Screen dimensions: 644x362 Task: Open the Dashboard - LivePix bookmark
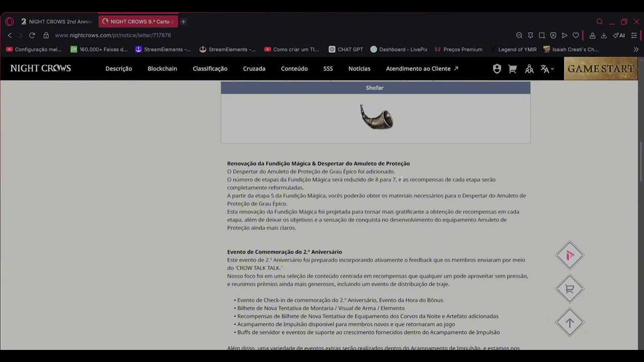pos(398,49)
